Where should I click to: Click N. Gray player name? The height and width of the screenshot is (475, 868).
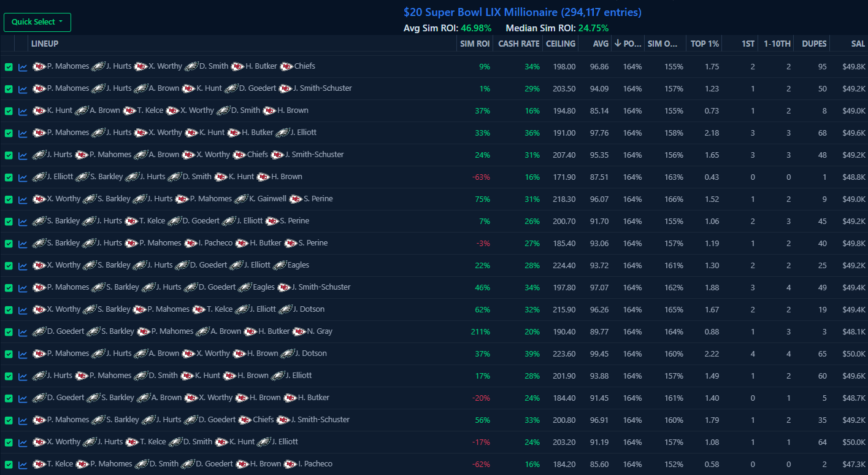click(320, 331)
